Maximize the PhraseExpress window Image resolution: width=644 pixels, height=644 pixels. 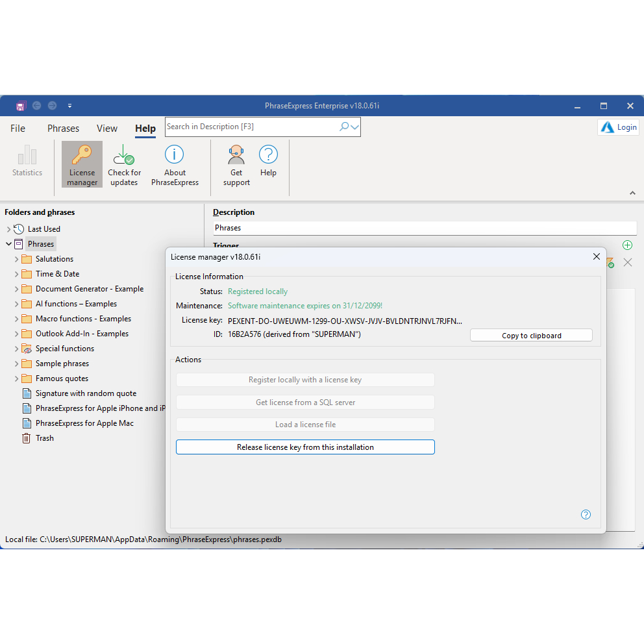tap(604, 106)
